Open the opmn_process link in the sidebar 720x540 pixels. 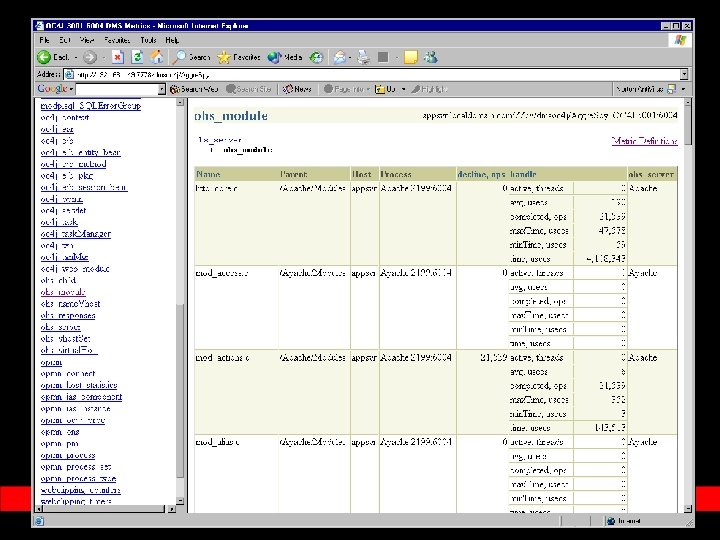[68, 455]
